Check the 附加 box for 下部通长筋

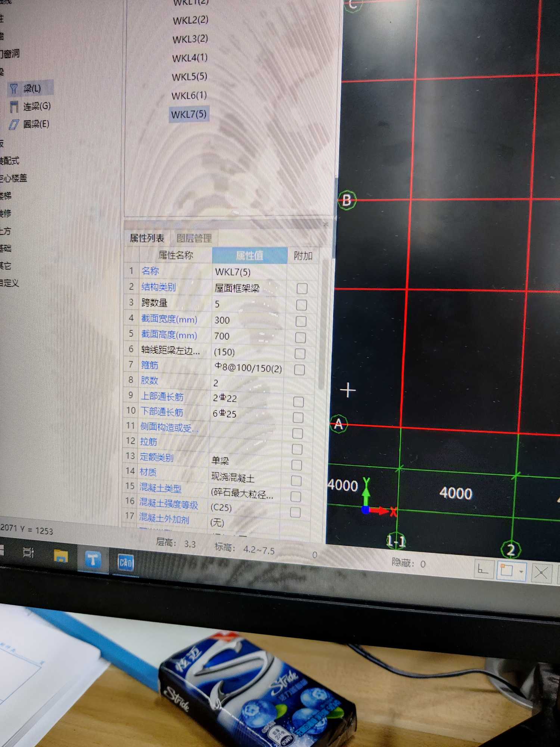tap(298, 418)
